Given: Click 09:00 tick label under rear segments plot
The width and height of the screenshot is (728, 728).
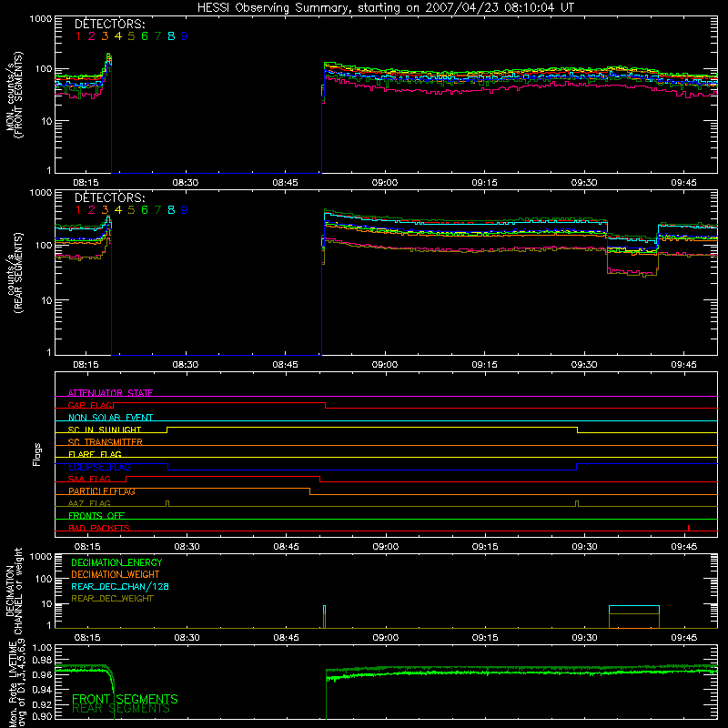Looking at the screenshot, I should pyautogui.click(x=385, y=365).
